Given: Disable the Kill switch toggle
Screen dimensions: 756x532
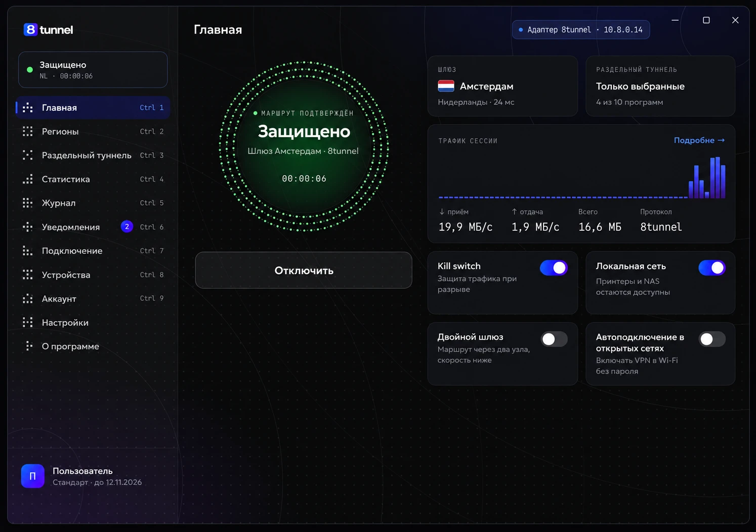Looking at the screenshot, I should (x=554, y=268).
